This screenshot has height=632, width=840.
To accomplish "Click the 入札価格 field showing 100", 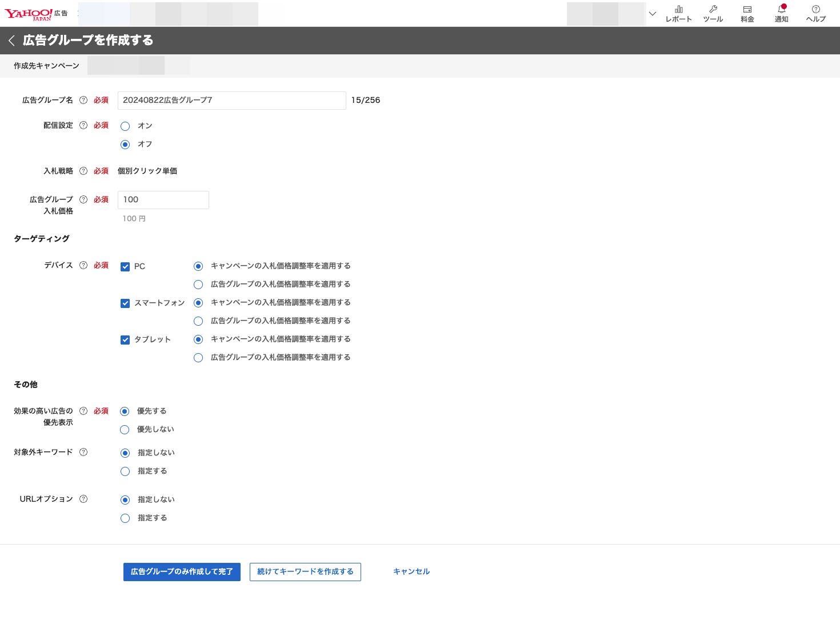I will pos(163,199).
